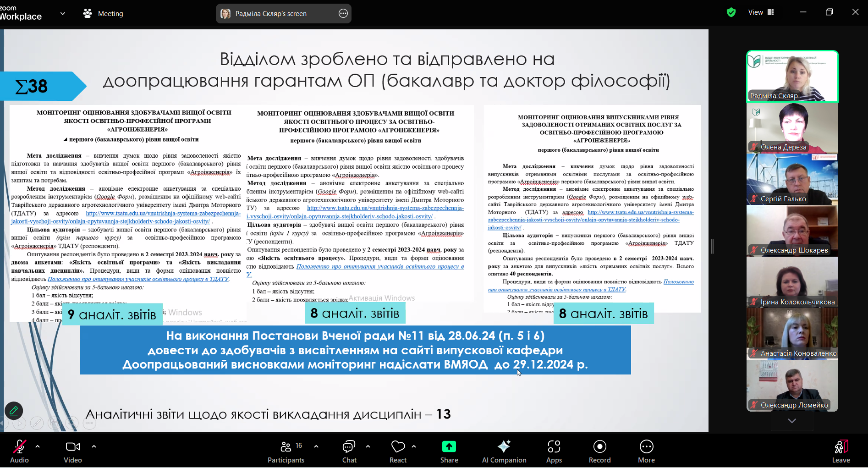Click muted mic icon on Олександр Шокарев's tile
Image resolution: width=868 pixels, height=468 pixels.
[754, 250]
